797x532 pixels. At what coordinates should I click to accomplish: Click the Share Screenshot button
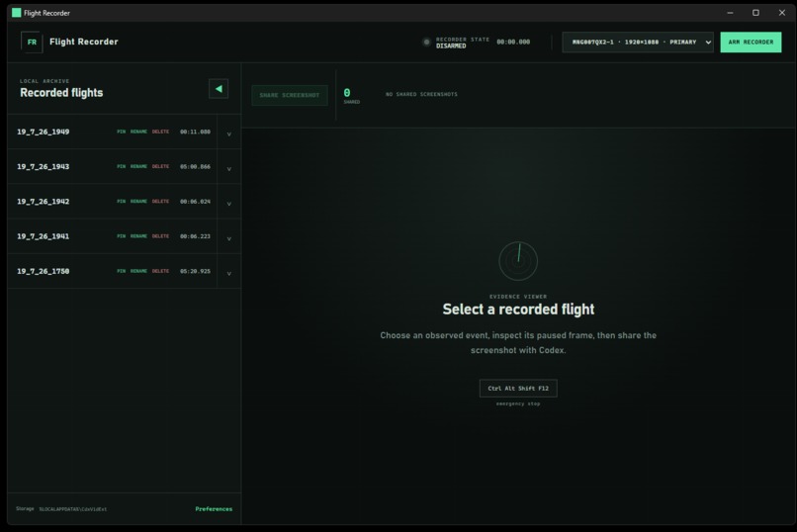click(x=289, y=95)
